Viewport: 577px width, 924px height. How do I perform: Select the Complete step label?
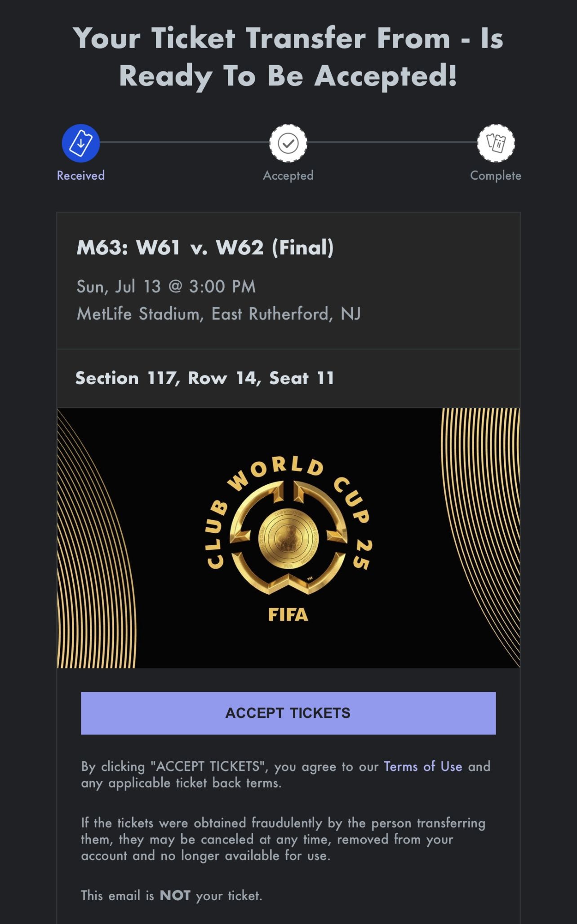[496, 175]
